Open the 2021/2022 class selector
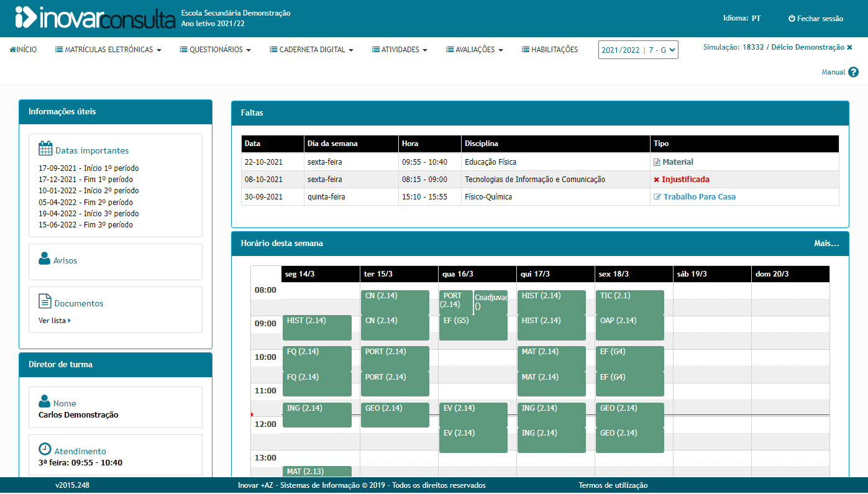Image resolution: width=868 pixels, height=494 pixels. click(x=638, y=49)
